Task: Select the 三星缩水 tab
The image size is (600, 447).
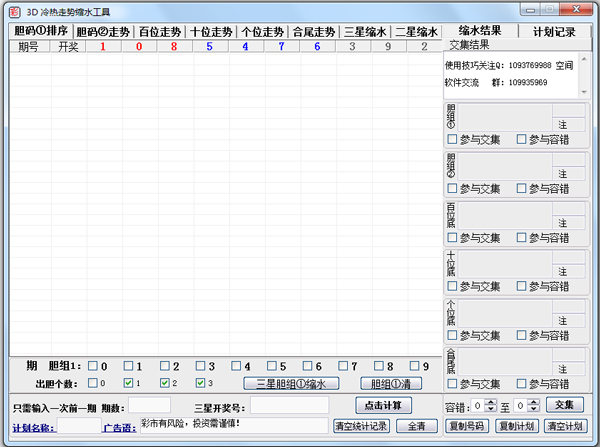Action: 364,32
